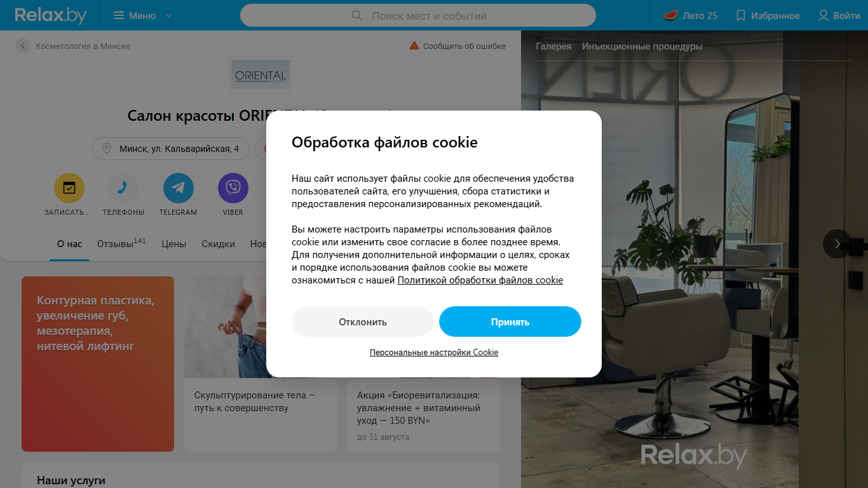This screenshot has width=868, height=488.
Task: Click the Войти user icon
Action: (x=824, y=15)
